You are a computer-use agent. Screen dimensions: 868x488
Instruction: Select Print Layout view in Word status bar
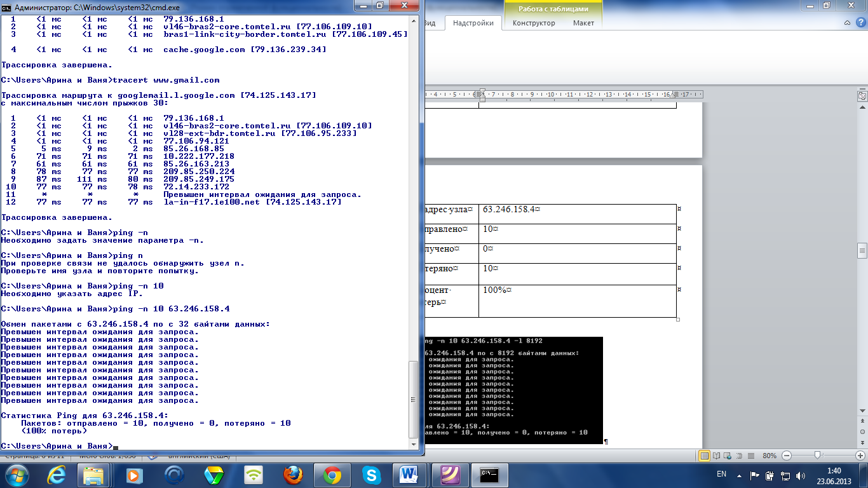point(704,456)
